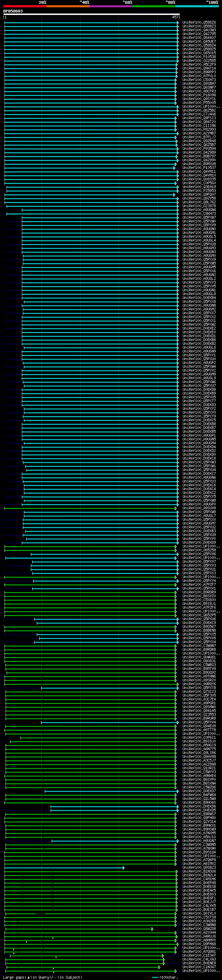Select hit label UniRef100_P10538
Image resolution: width=222 pixels, height=980 pixels.
point(199,57)
